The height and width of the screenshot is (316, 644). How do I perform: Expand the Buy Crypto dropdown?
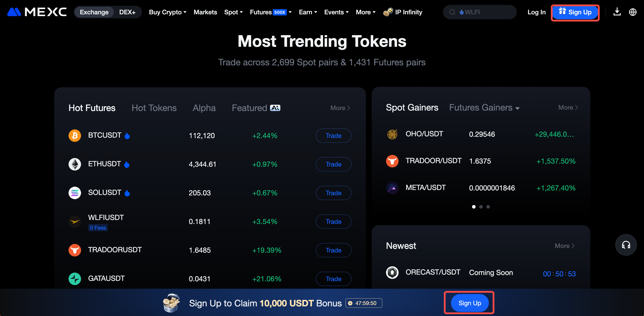(x=167, y=12)
